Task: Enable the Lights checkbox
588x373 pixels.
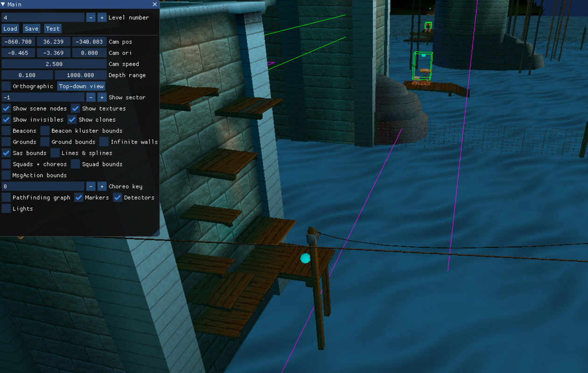Action: click(7, 209)
